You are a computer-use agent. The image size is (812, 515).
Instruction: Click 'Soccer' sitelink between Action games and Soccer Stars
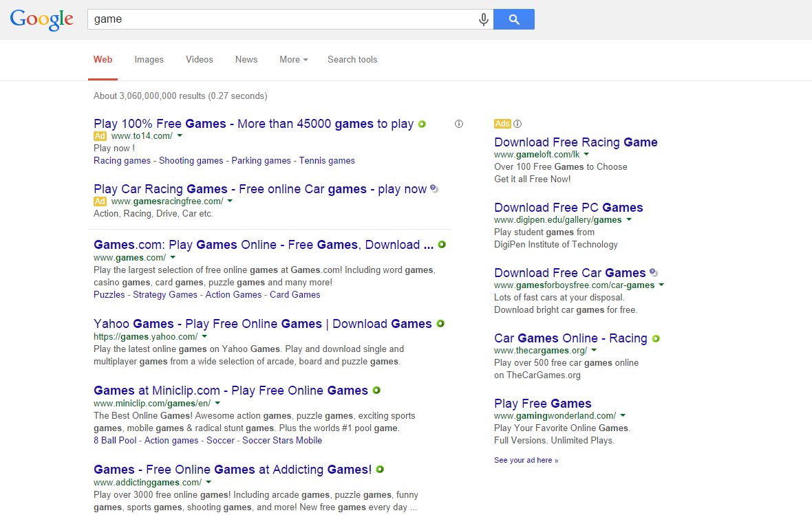(221, 441)
